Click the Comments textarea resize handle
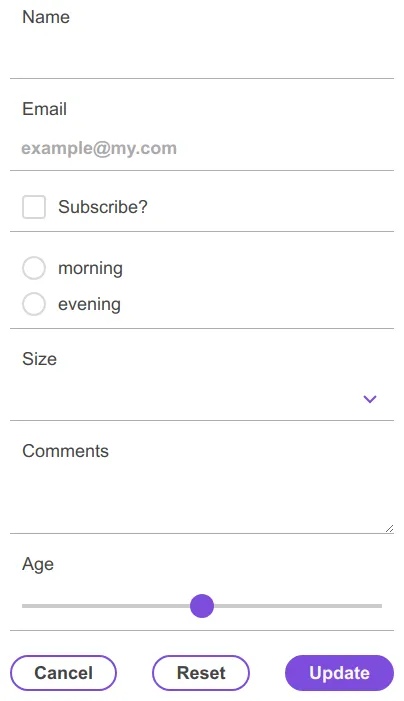The image size is (404, 701). (389, 528)
